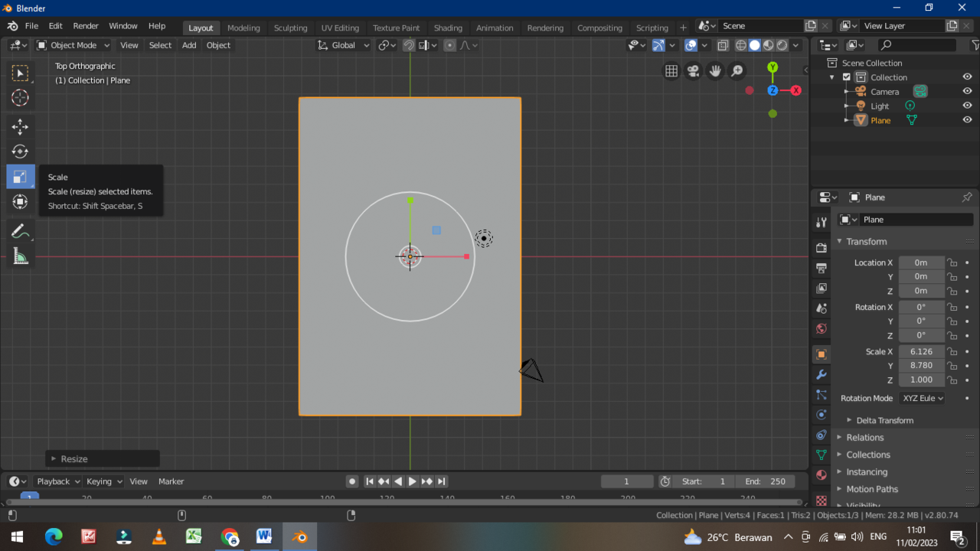Open the timeline Playback menu
Screen dimensions: 980x551
[58, 481]
